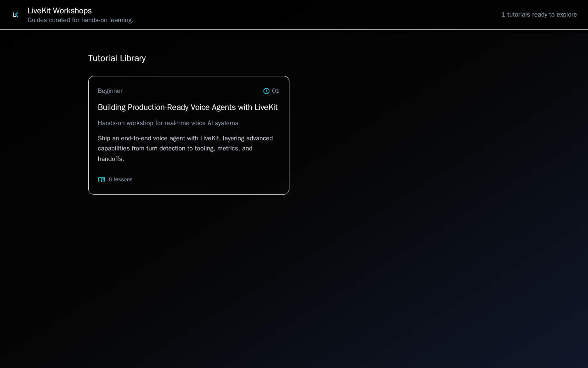Image resolution: width=588 pixels, height=368 pixels.
Task: Click the Beginner level label
Action: pos(110,91)
